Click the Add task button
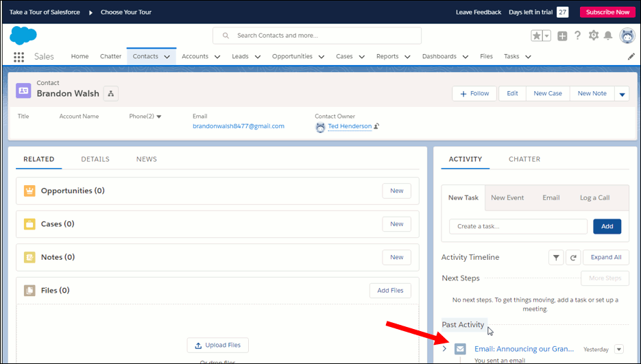The height and width of the screenshot is (364, 641). click(x=607, y=227)
